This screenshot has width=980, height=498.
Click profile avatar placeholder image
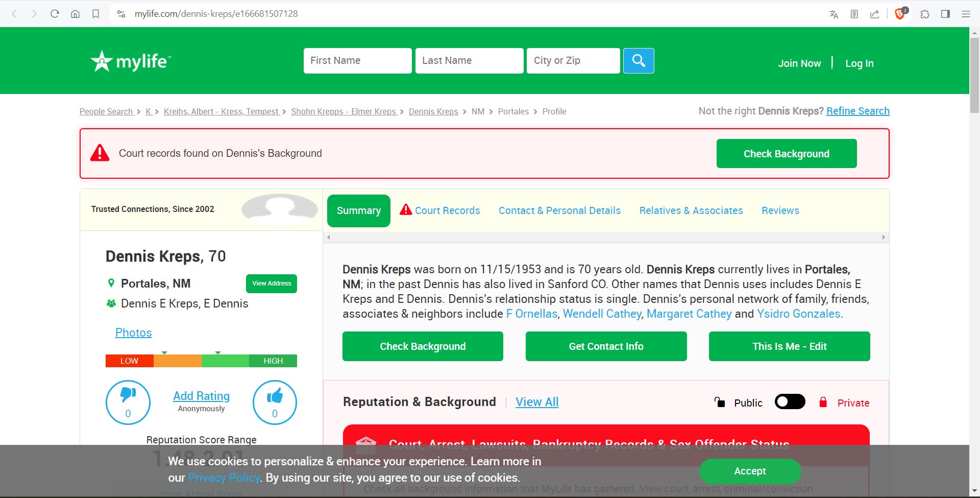[x=280, y=209]
